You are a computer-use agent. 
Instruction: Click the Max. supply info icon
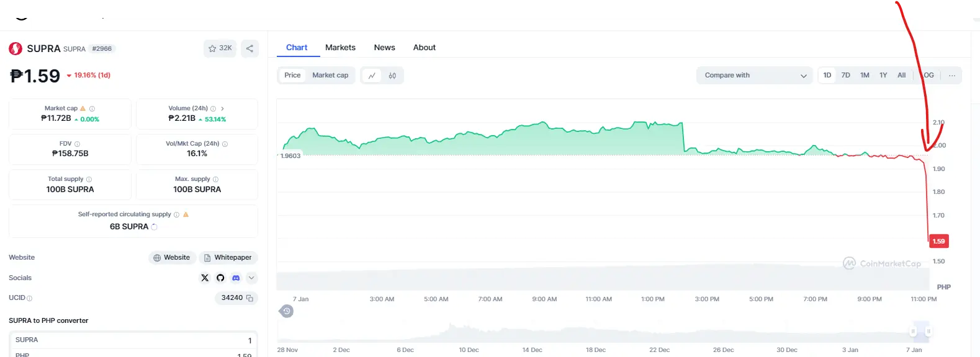pyautogui.click(x=215, y=179)
